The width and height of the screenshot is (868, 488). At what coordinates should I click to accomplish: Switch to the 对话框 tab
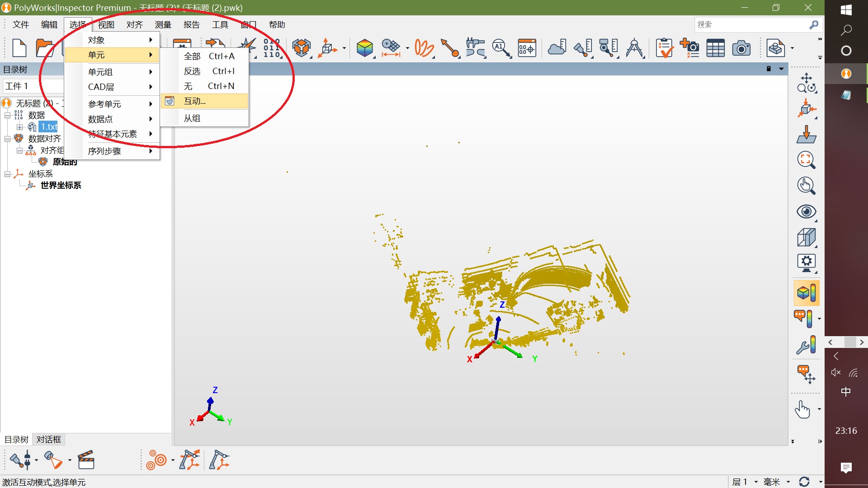(48, 439)
